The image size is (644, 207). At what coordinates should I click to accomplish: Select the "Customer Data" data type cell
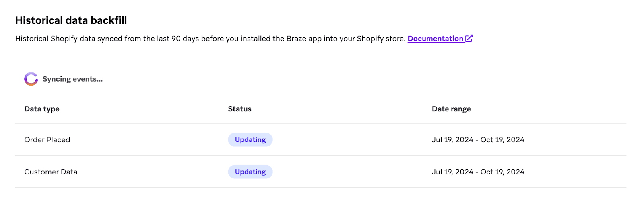[x=51, y=172]
